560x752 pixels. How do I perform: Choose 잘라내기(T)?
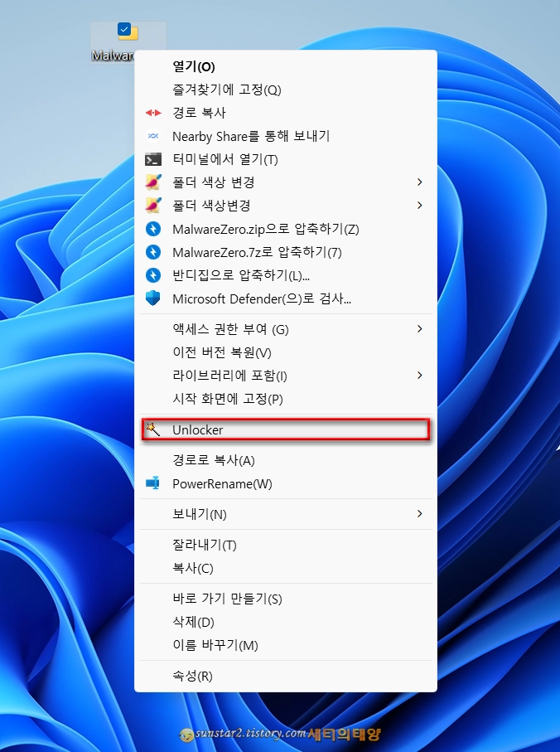tap(286, 545)
